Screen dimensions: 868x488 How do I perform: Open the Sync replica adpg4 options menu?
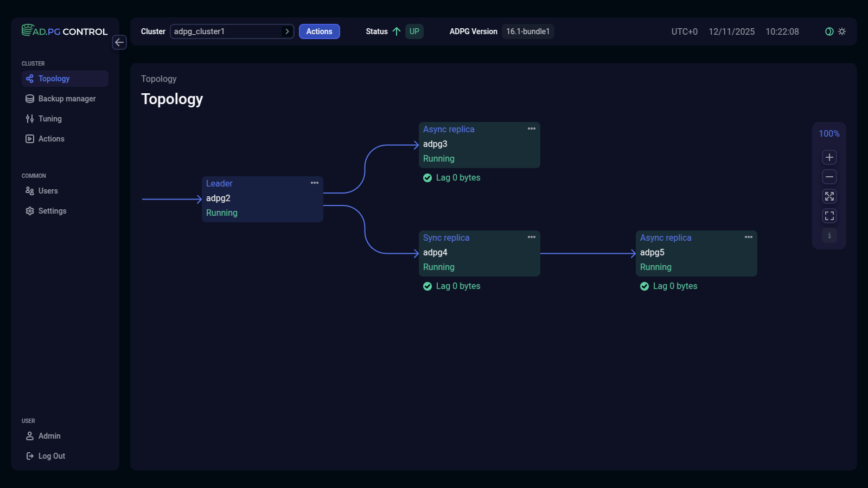pos(532,237)
